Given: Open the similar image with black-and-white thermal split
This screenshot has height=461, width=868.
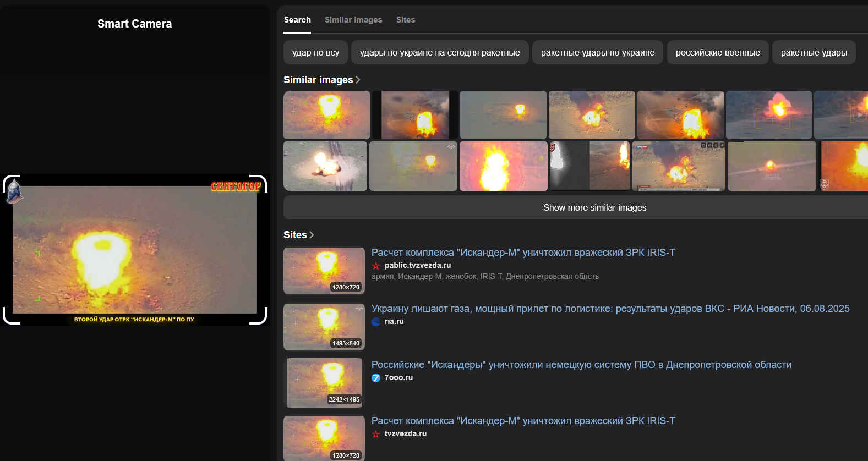Looking at the screenshot, I should click(x=589, y=166).
